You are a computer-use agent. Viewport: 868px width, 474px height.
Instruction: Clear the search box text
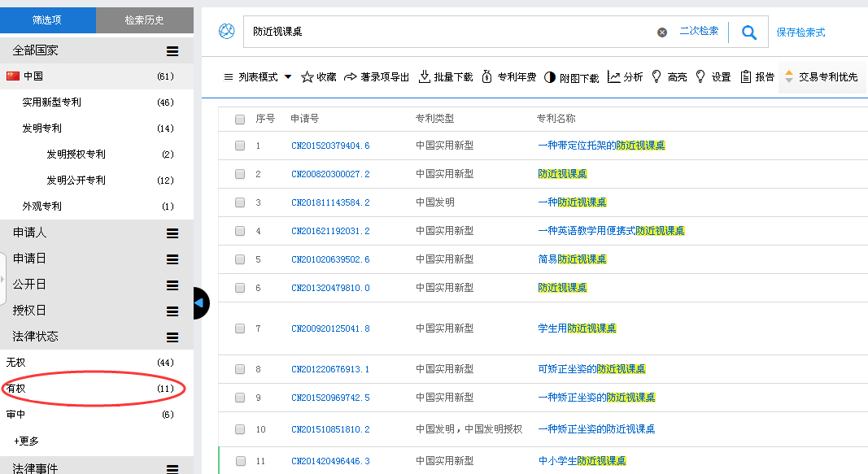click(662, 33)
